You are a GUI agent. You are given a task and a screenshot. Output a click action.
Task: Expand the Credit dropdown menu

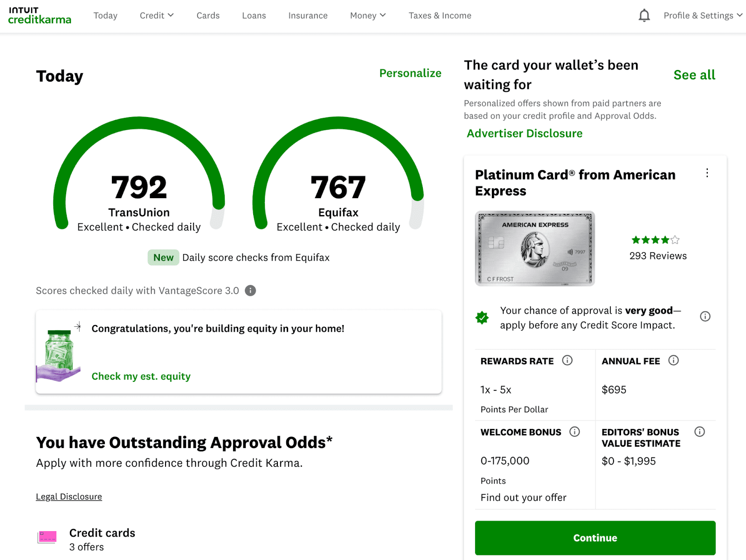pyautogui.click(x=157, y=15)
